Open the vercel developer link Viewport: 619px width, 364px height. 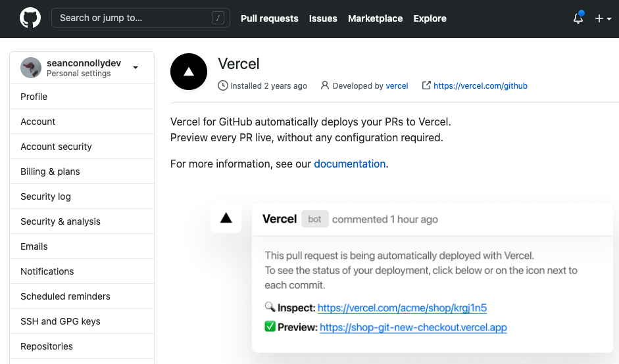click(x=397, y=86)
